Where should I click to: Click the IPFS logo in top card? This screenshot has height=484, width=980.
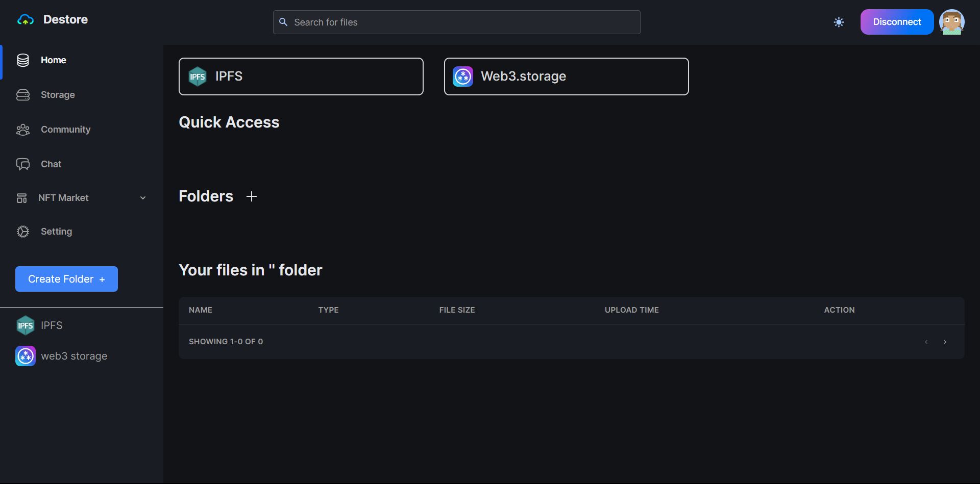(x=198, y=77)
